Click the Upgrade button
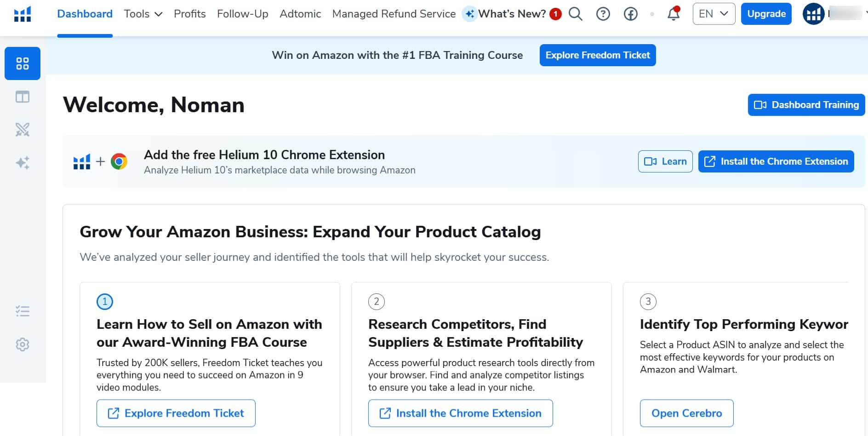Screen dimensions: 868x436 tap(766, 14)
